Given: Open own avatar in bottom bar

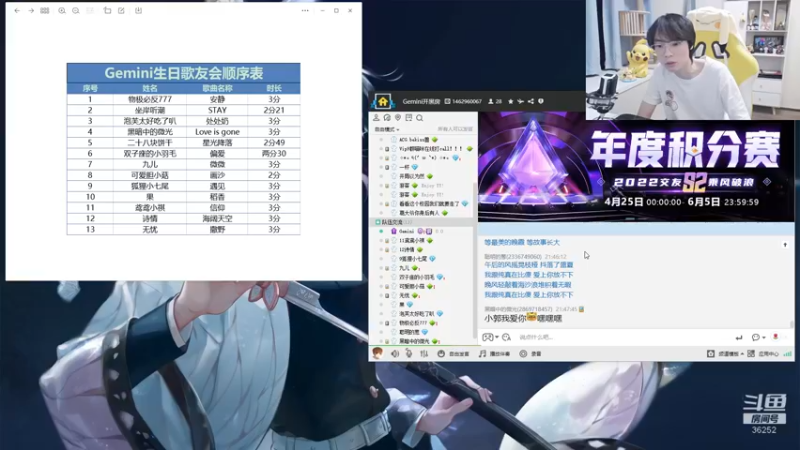Looking at the screenshot, I should (377, 353).
